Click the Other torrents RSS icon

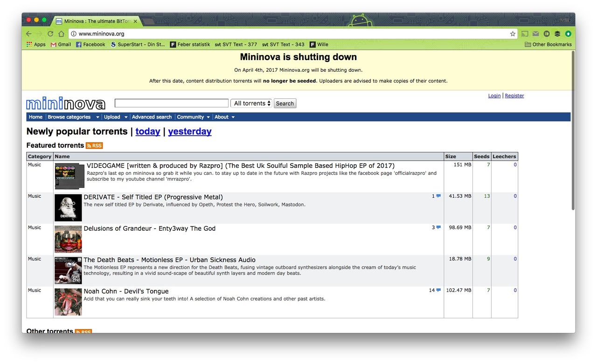[83, 331]
